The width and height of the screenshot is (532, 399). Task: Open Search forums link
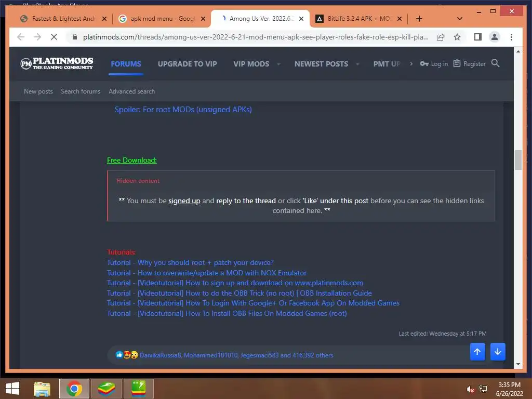point(81,91)
